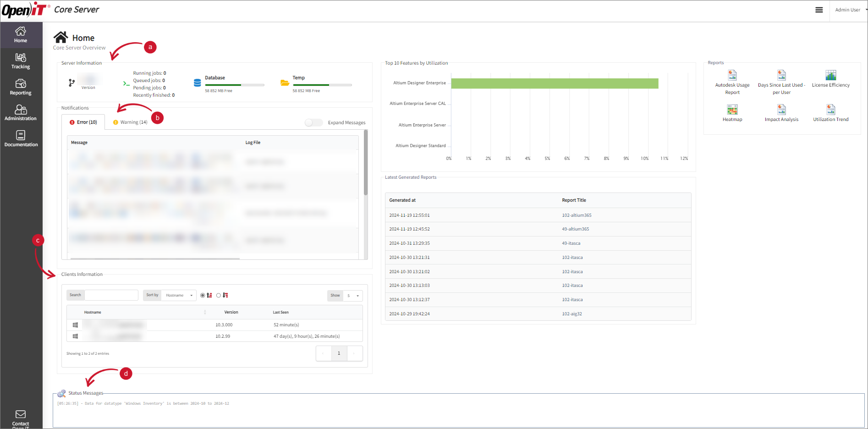Select the Reporting sidebar icon
This screenshot has width=868, height=429.
(x=21, y=87)
